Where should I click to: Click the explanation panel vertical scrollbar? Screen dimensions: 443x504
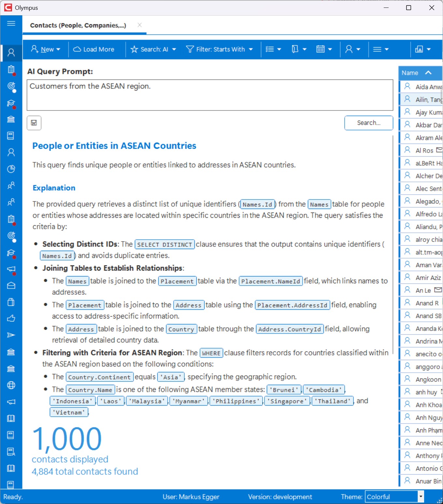pyautogui.click(x=393, y=245)
